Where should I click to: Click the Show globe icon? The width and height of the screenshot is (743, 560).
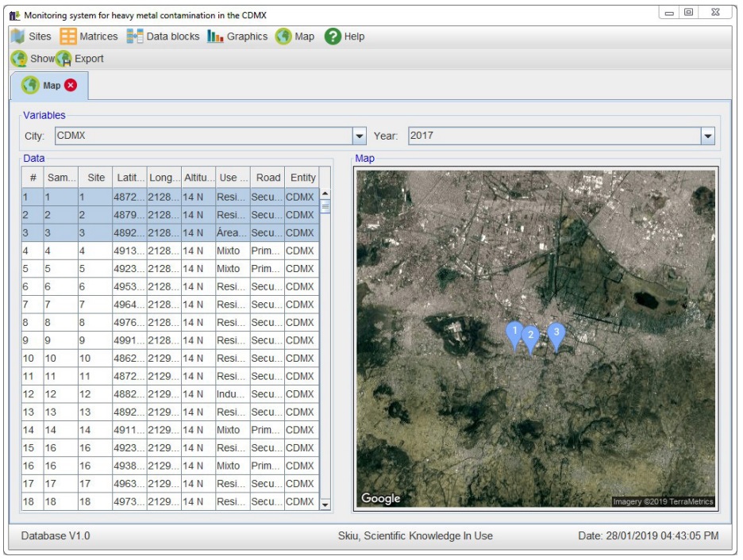click(x=18, y=59)
